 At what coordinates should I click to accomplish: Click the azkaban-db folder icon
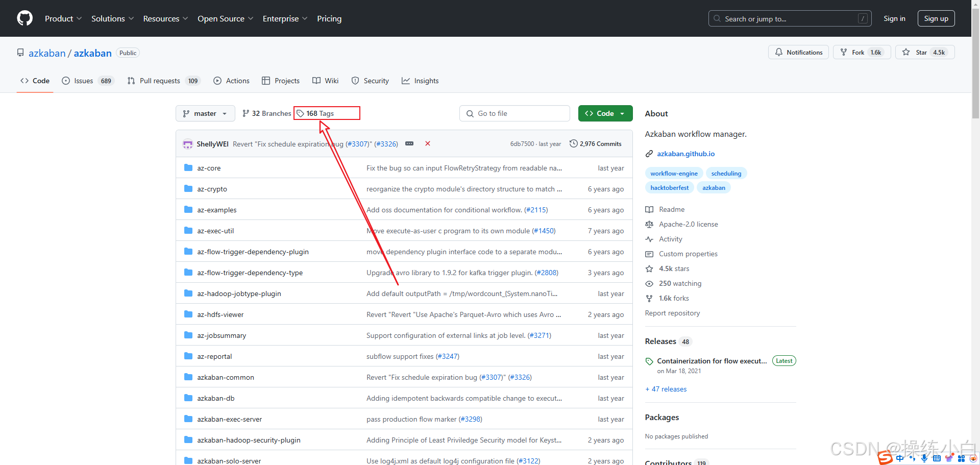pyautogui.click(x=188, y=398)
